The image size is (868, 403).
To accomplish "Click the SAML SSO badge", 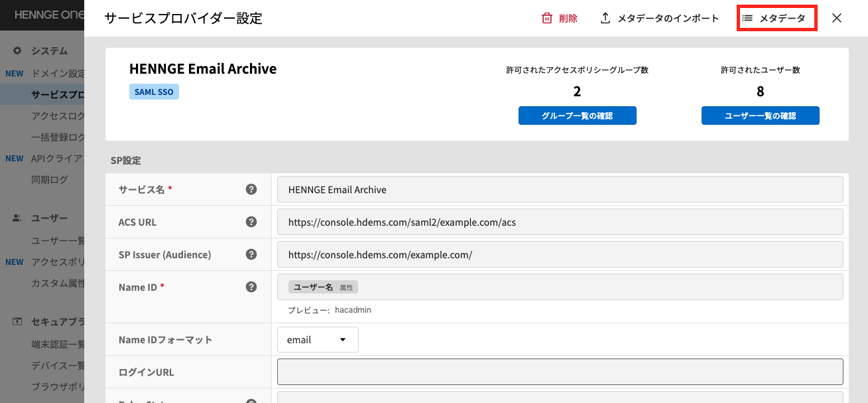I will tap(154, 92).
